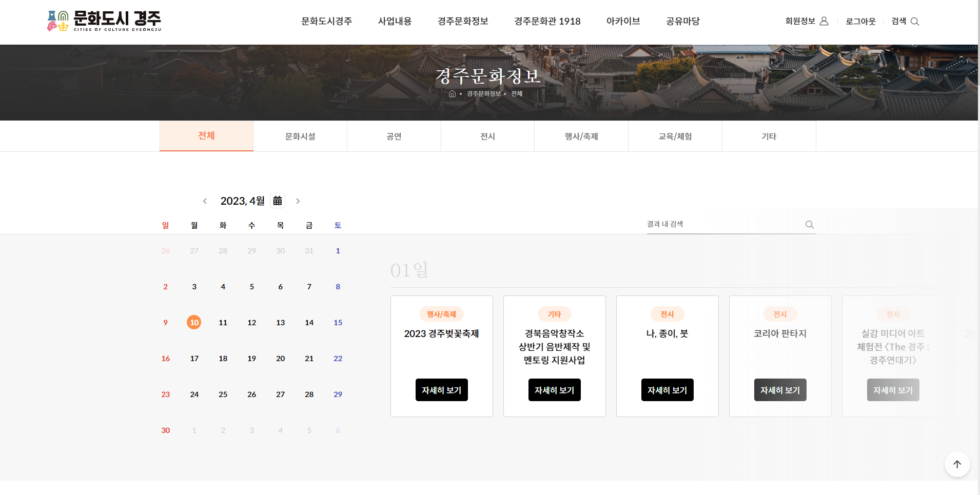Click 자세히 보기 for 코리아 판타지

(x=780, y=390)
